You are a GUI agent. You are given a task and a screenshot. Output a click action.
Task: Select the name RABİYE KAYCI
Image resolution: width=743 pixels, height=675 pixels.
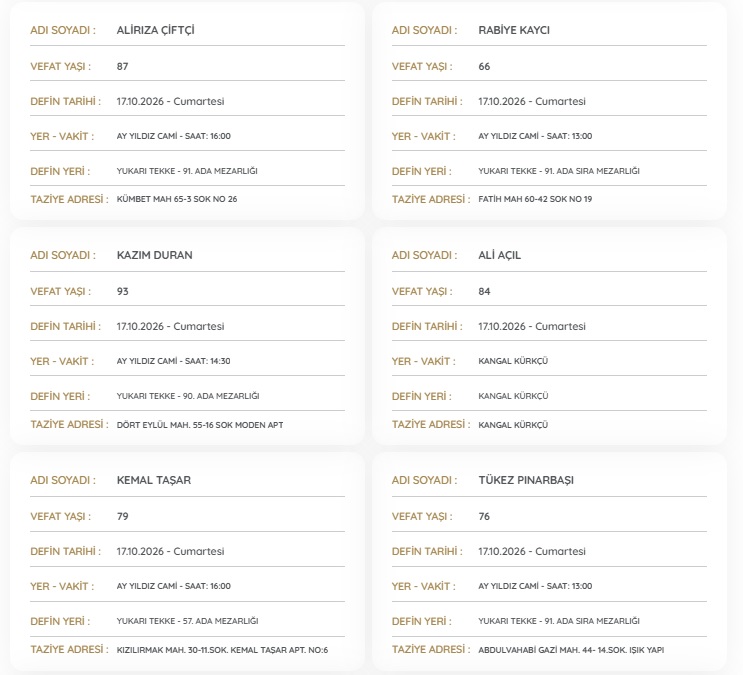click(x=514, y=30)
